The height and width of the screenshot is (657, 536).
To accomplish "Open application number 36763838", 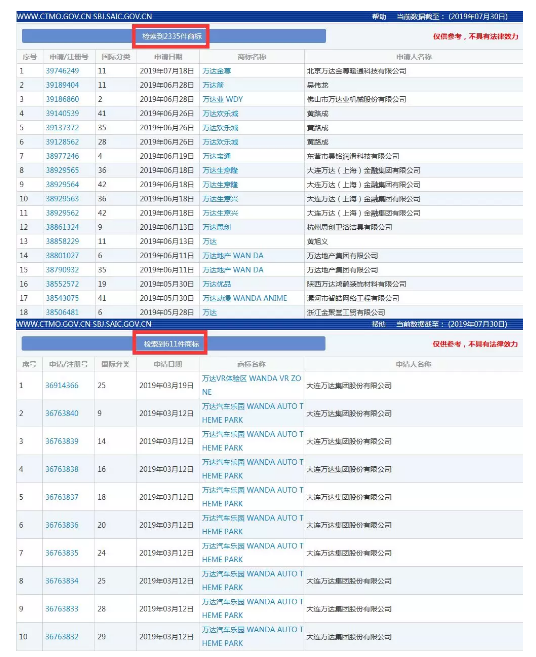I will pos(62,469).
